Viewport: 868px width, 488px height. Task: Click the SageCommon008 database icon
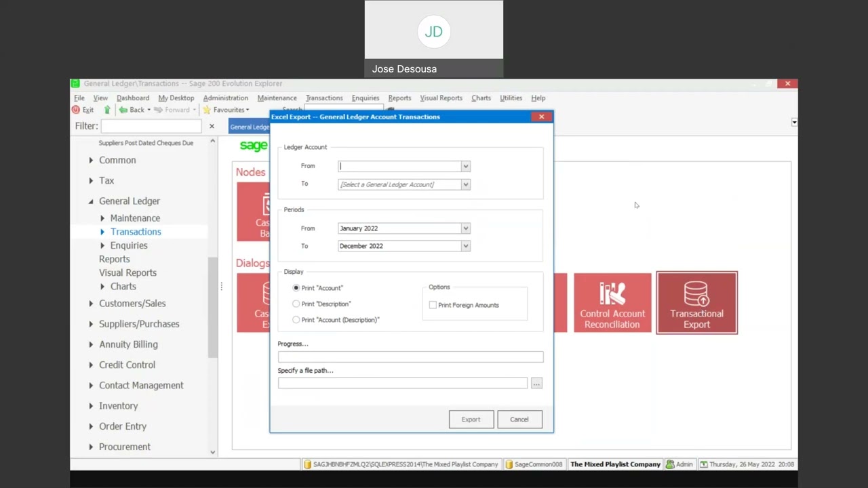509,464
